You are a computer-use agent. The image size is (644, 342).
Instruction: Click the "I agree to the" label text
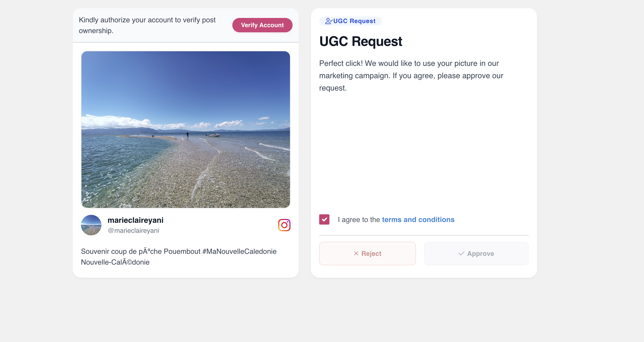[x=359, y=220]
